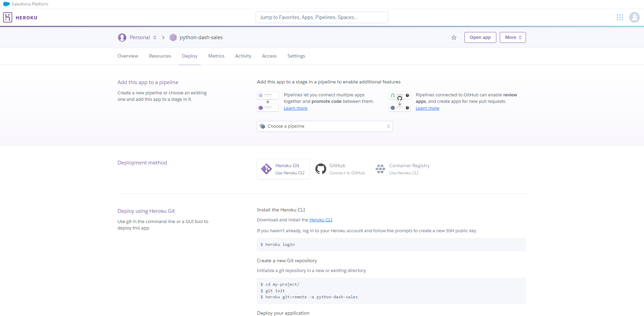Click the Heroku logo icon

coord(7,17)
